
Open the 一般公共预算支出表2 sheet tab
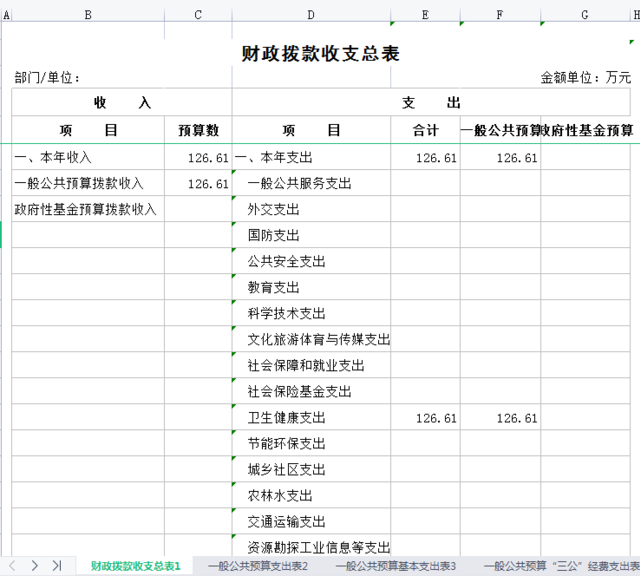click(x=258, y=566)
